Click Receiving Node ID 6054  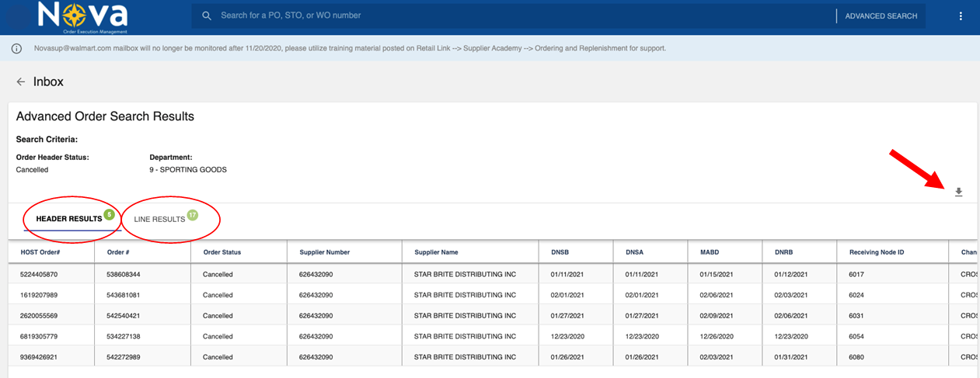tap(857, 337)
